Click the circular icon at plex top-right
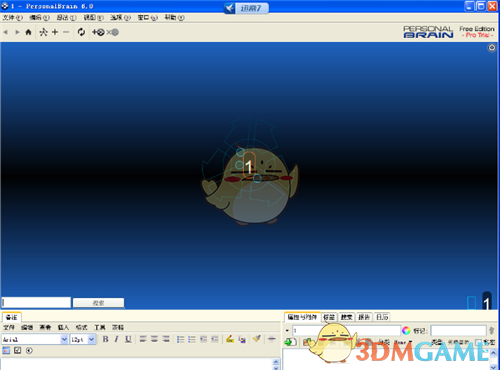The width and height of the screenshot is (500, 370). (x=492, y=48)
